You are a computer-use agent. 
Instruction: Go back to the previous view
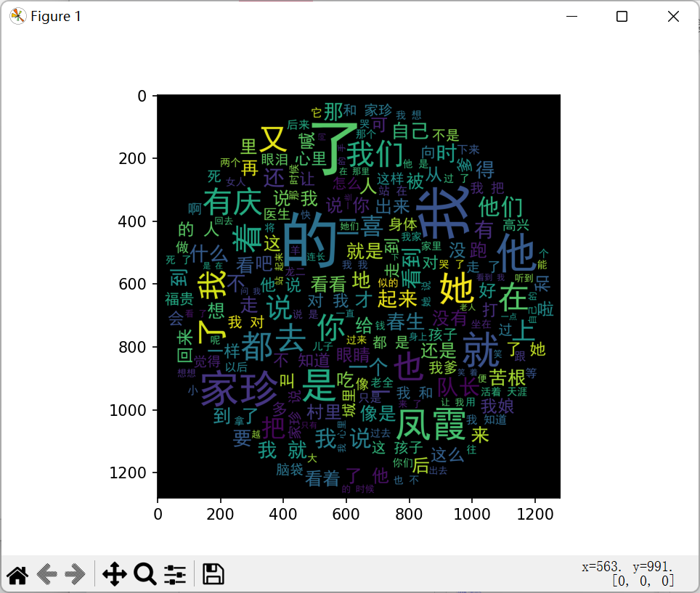coord(46,575)
